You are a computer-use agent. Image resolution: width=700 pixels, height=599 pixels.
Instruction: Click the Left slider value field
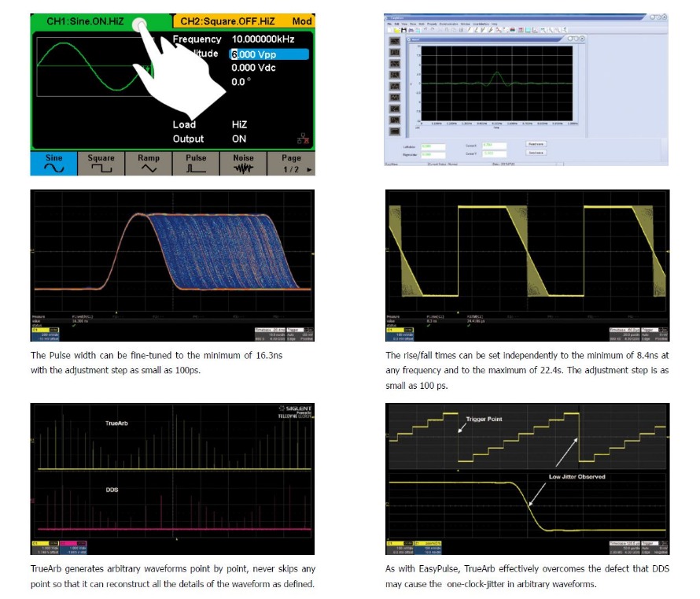point(433,147)
